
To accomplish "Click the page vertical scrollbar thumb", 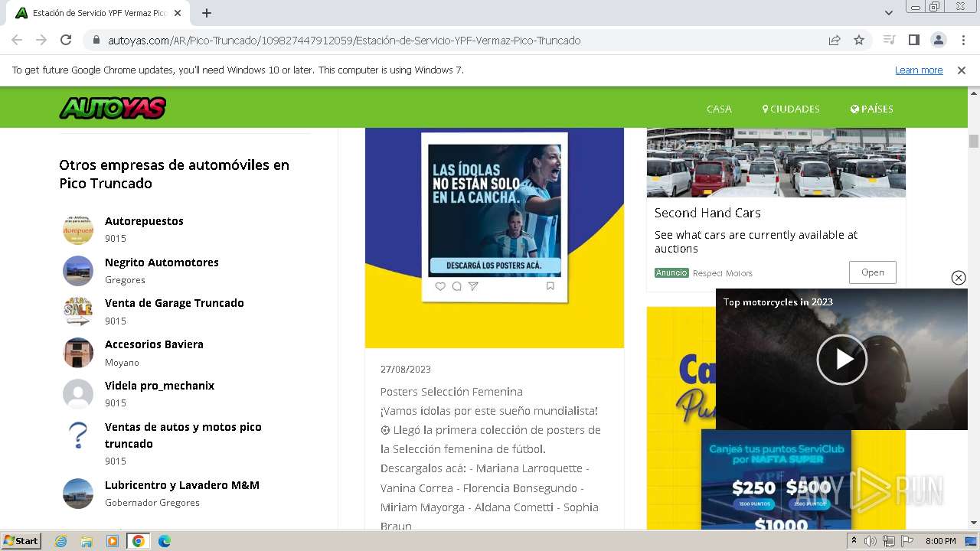I will coord(974,141).
